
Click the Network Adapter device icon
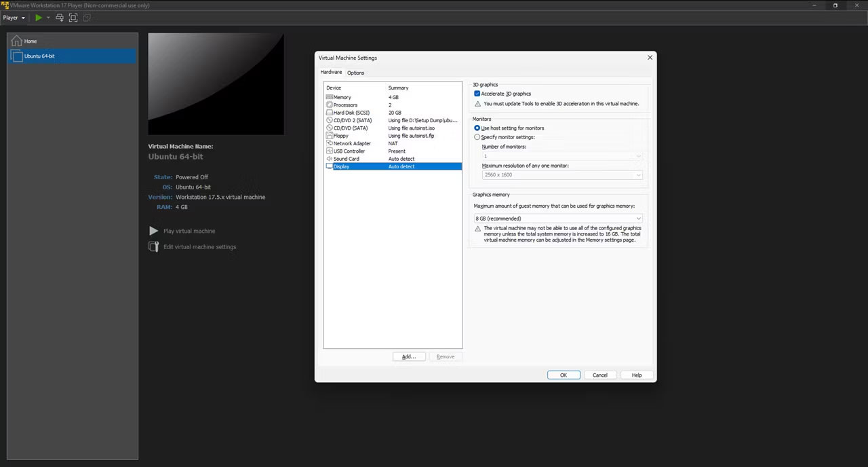(x=329, y=143)
